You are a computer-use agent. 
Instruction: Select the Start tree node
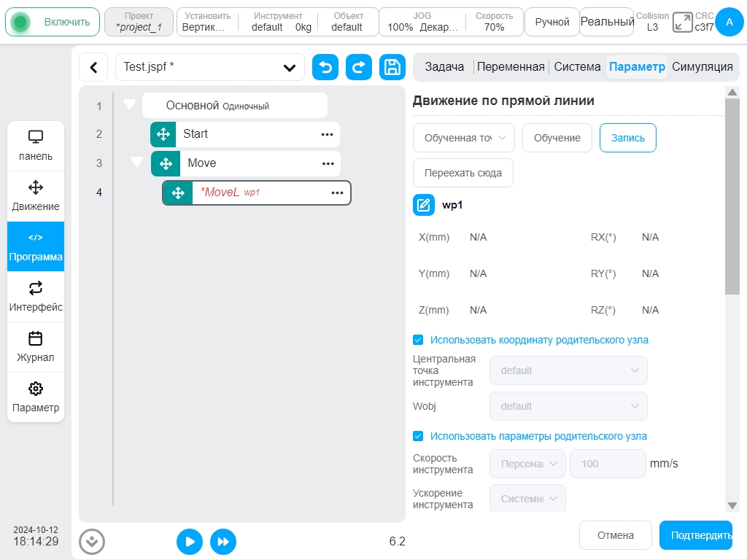click(x=245, y=134)
